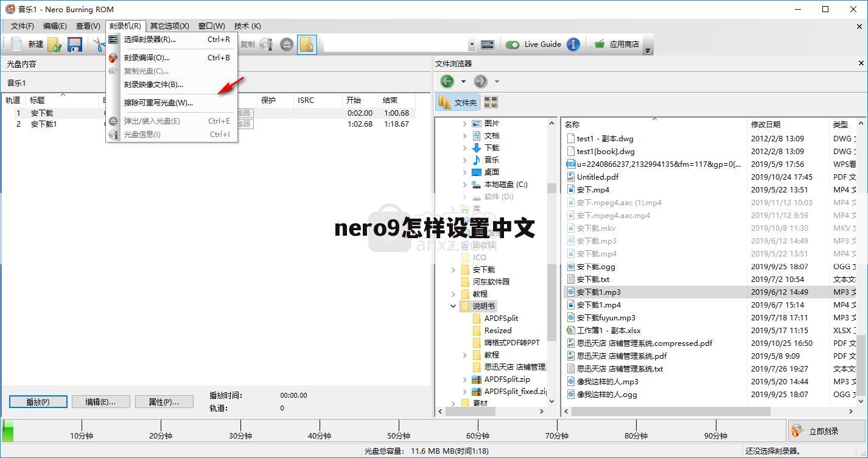Viewport: 868px width, 458px height.
Task: Click the burn icon beside 刻录编译(O)
Action: tap(113, 58)
